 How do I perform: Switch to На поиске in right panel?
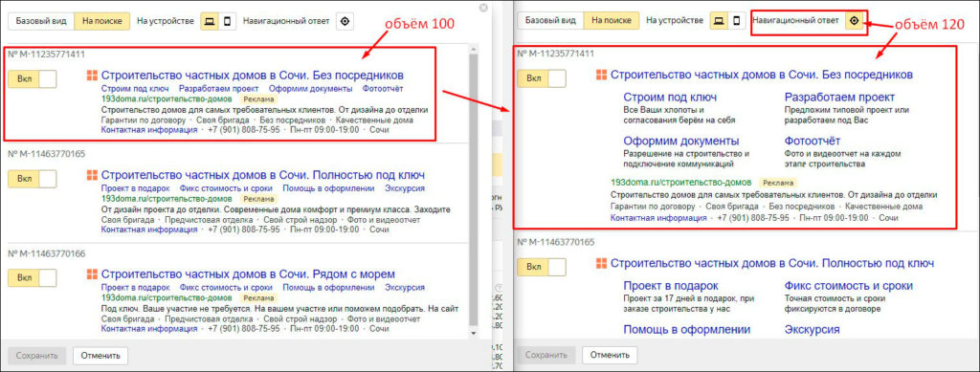(612, 21)
